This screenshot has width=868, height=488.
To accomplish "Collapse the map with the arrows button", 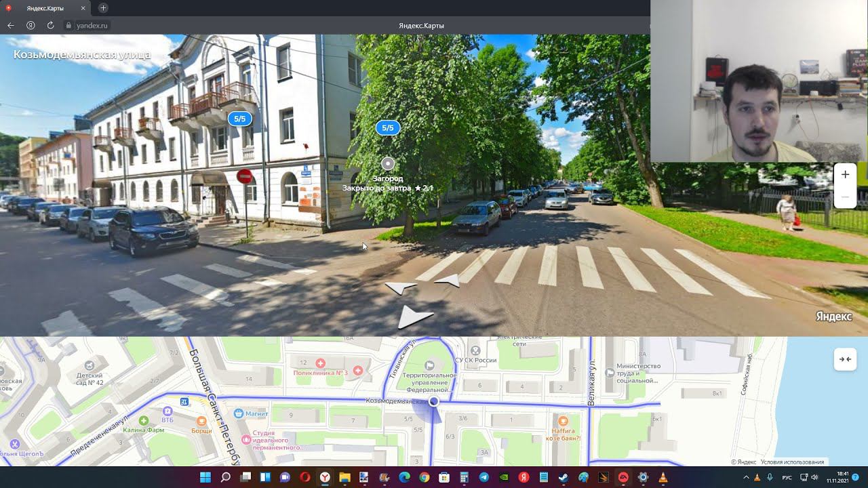I will point(845,359).
